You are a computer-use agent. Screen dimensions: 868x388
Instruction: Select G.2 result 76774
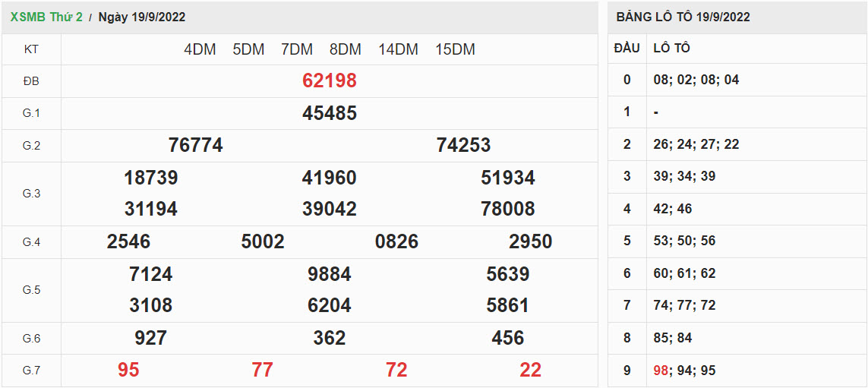coord(195,145)
